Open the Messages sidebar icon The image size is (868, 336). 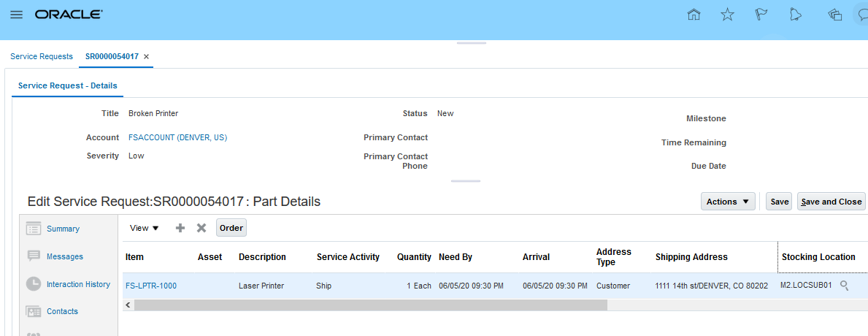(x=34, y=256)
